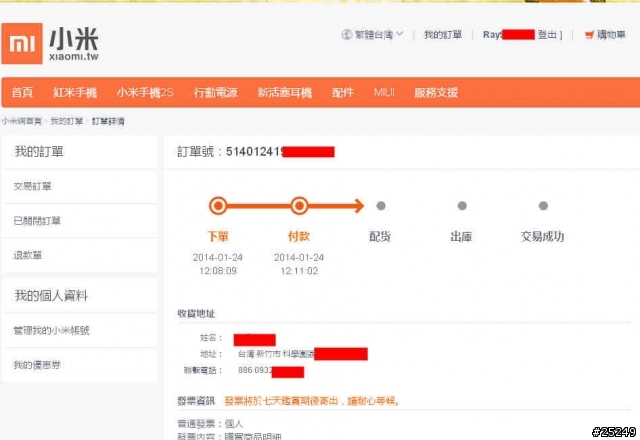The image size is (640, 440).
Task: Click the 配货 progress step dot
Action: (381, 206)
